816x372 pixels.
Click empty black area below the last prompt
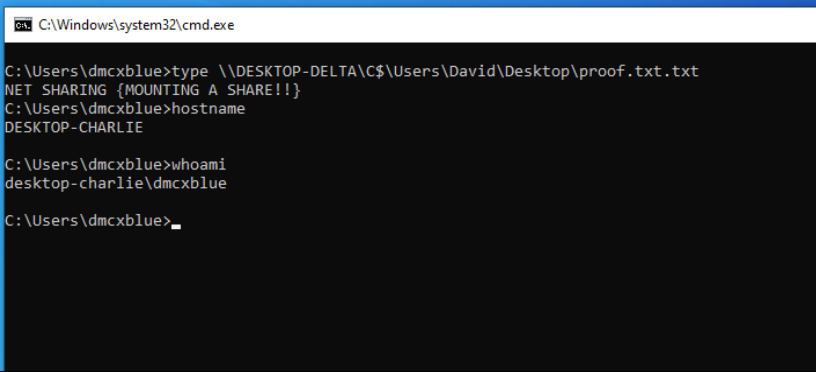pos(406,302)
